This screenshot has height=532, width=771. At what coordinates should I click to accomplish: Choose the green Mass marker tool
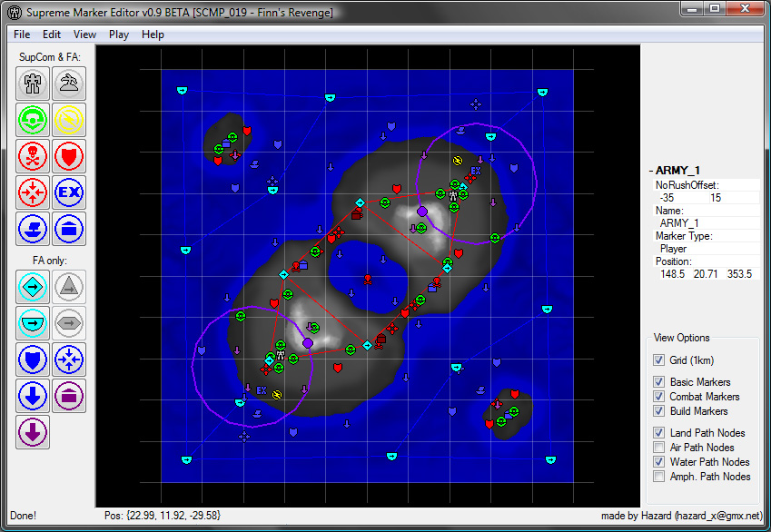click(33, 120)
